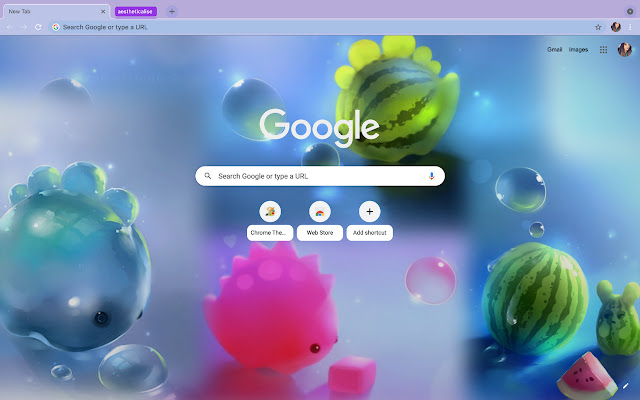Click the Web Store shortcut label
The height and width of the screenshot is (400, 640).
click(x=320, y=233)
